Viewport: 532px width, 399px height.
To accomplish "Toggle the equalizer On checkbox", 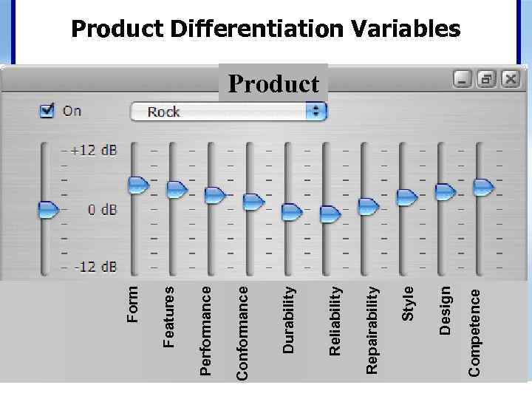I will (47, 111).
